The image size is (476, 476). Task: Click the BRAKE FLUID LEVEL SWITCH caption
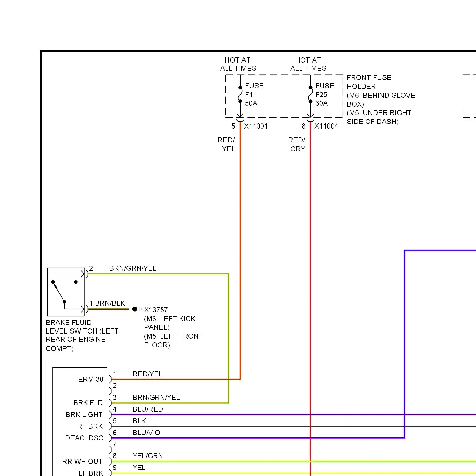point(82,335)
